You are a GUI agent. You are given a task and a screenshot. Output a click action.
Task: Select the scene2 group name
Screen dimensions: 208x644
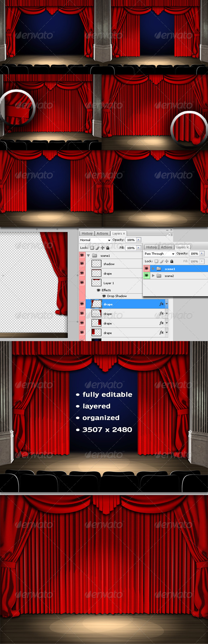pyautogui.click(x=169, y=276)
